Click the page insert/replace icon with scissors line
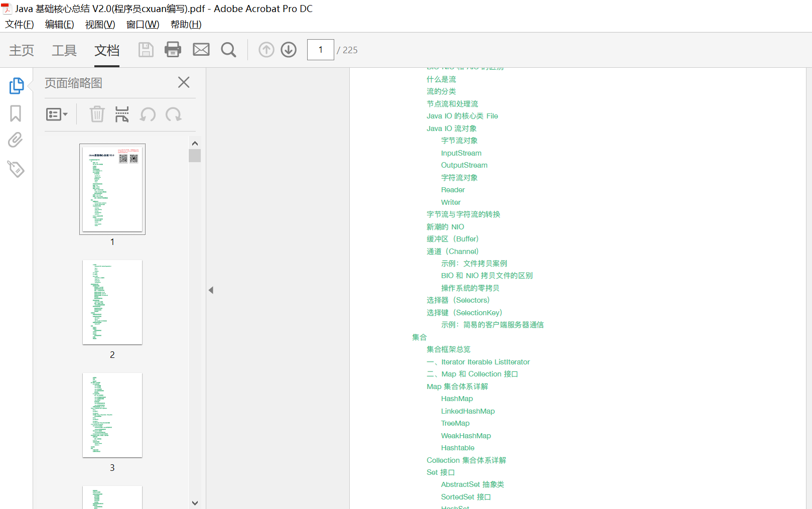The width and height of the screenshot is (812, 509). (x=122, y=114)
